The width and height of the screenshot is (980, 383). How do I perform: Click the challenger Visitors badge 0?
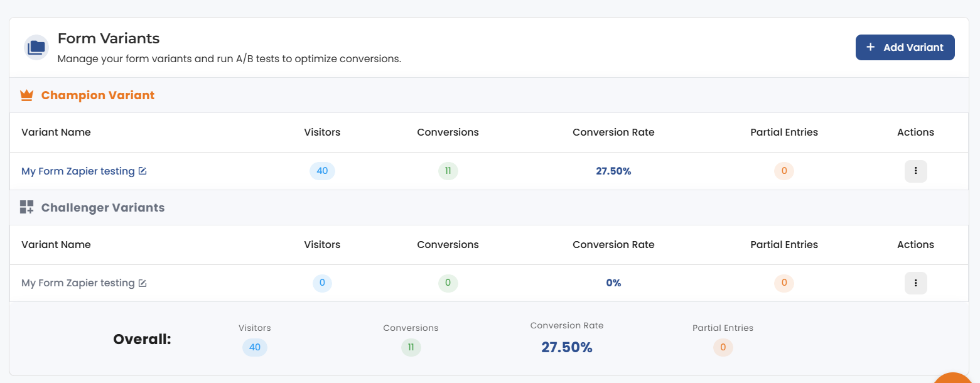point(322,283)
